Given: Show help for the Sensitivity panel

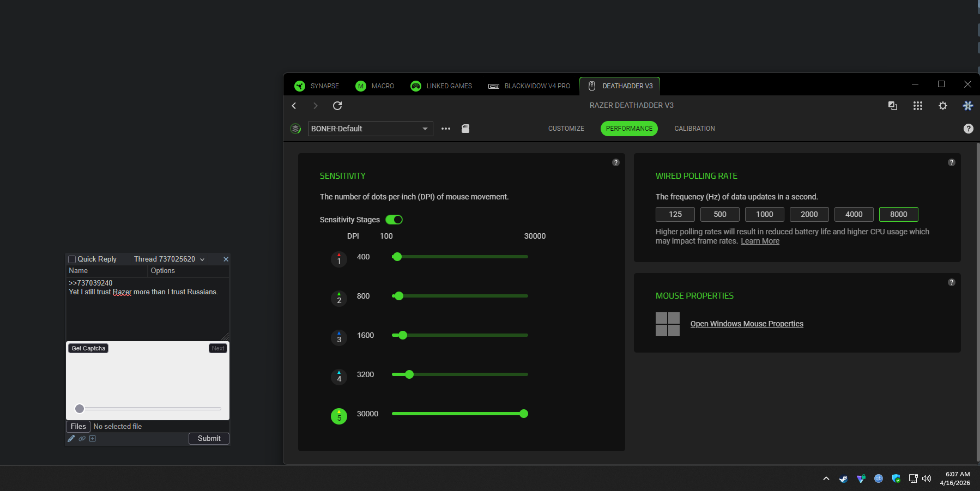Looking at the screenshot, I should 616,162.
